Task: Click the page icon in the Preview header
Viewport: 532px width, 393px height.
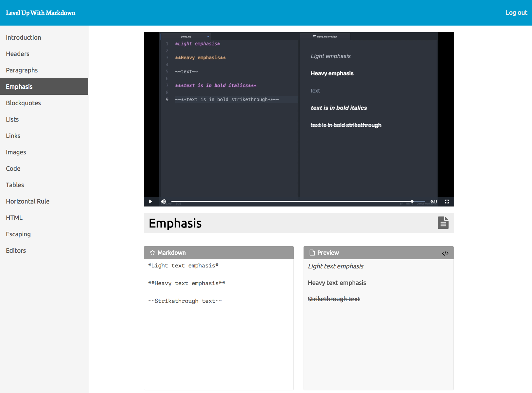Action: pos(312,252)
